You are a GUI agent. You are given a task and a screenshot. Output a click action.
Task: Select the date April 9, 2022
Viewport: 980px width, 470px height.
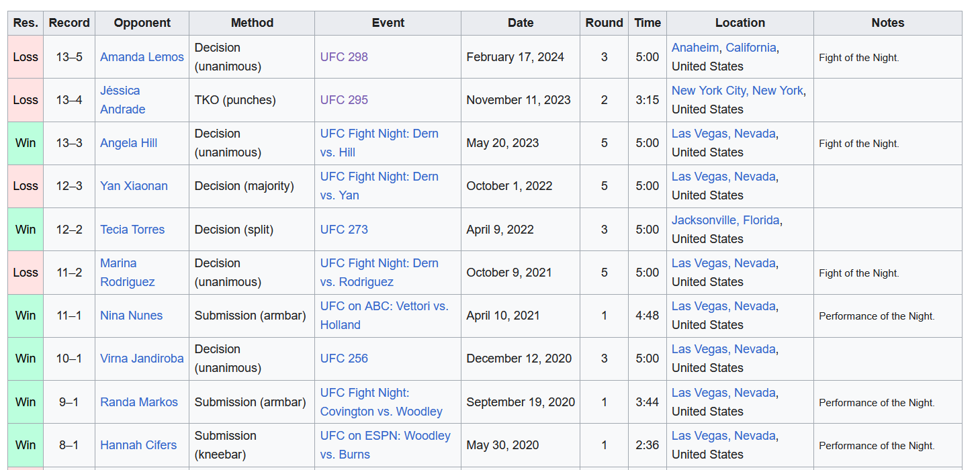click(500, 230)
